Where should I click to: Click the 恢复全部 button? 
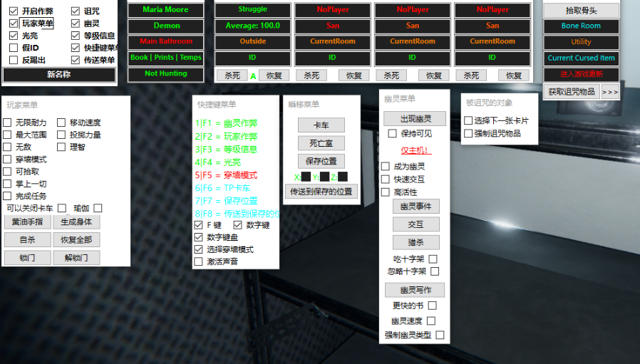point(76,240)
